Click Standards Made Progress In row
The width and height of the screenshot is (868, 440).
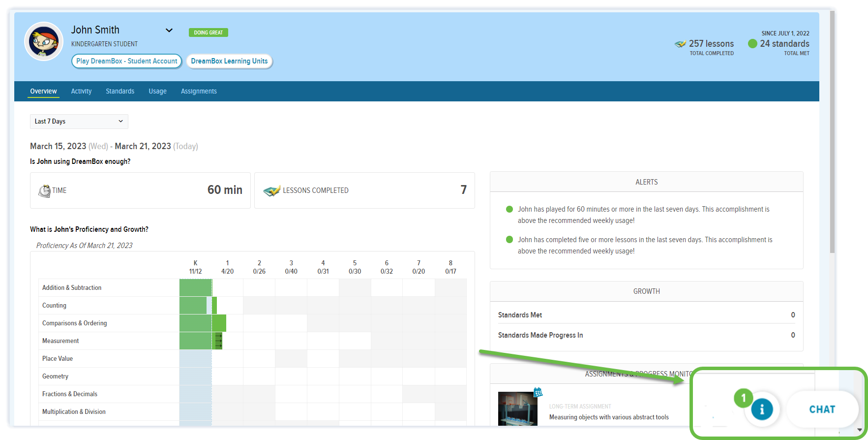[x=647, y=335]
